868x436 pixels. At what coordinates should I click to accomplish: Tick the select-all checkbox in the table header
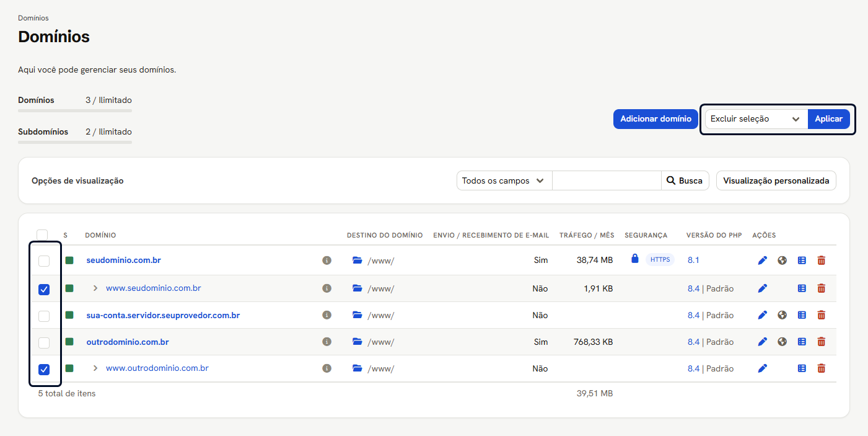[x=42, y=235]
